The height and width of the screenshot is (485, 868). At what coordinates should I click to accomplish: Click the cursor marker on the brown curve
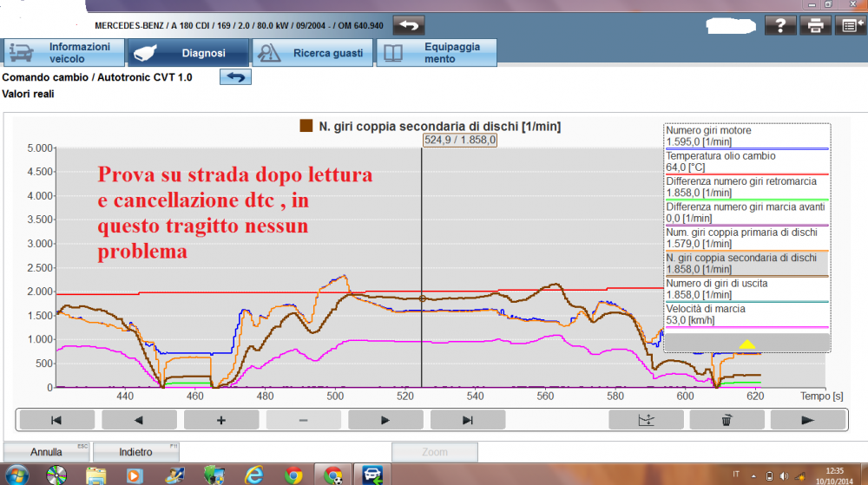point(422,298)
